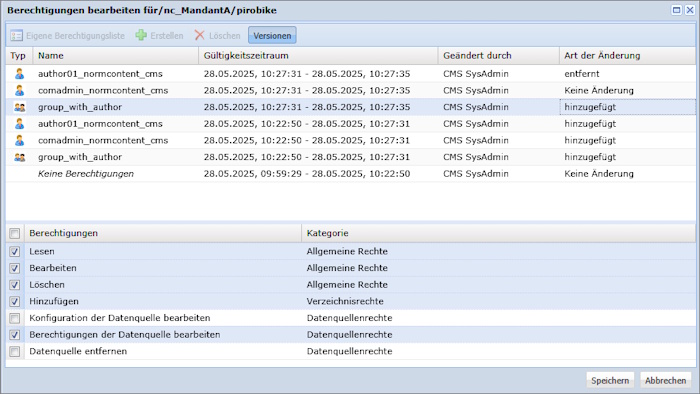Viewport: 700px width, 394px height.
Task: Click user icon of comadmin row marked Keine Änderung
Action: coord(19,90)
